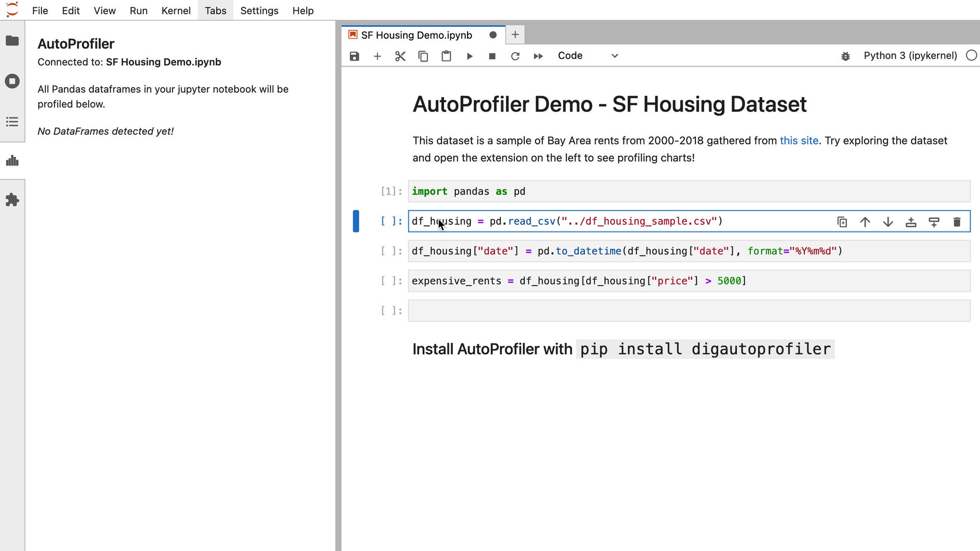Open the Kernel menu
This screenshot has height=551, width=980.
coord(176,11)
